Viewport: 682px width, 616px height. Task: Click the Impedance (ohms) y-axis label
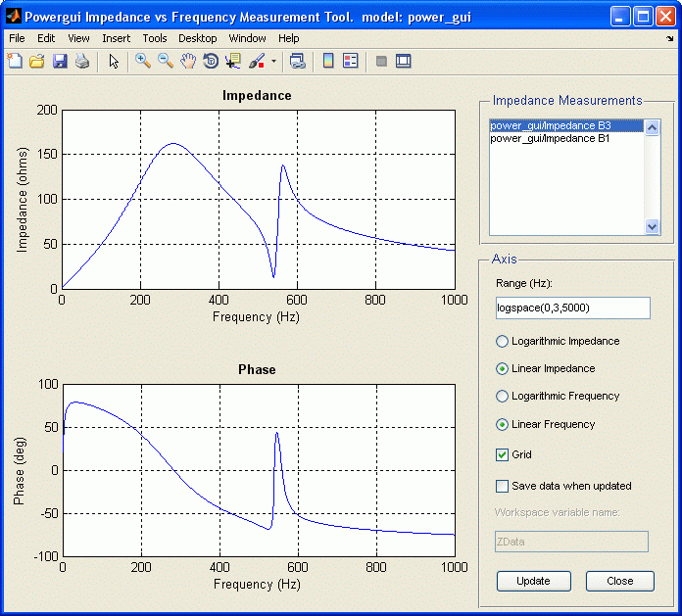click(22, 200)
